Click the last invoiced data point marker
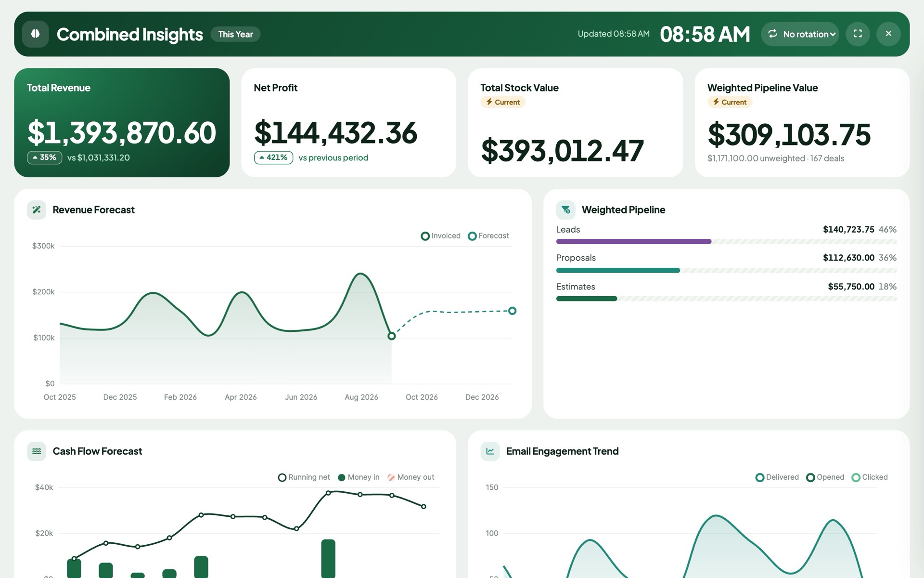 [x=391, y=336]
